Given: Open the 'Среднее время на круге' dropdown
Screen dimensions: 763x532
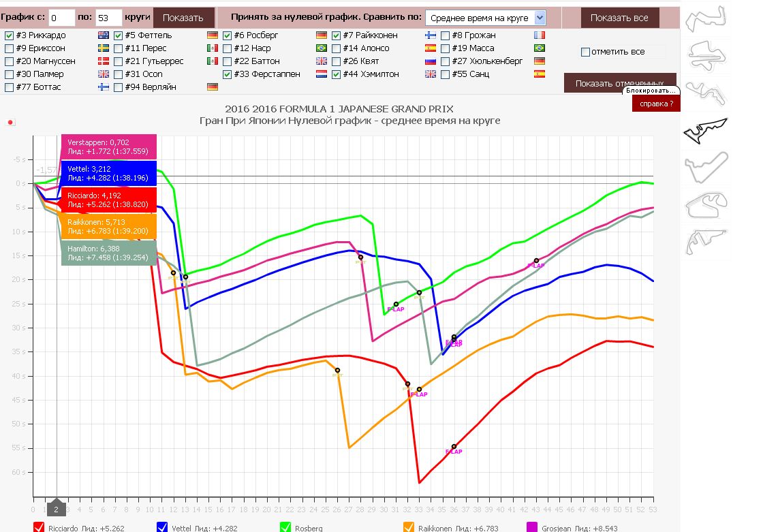Looking at the screenshot, I should (486, 18).
